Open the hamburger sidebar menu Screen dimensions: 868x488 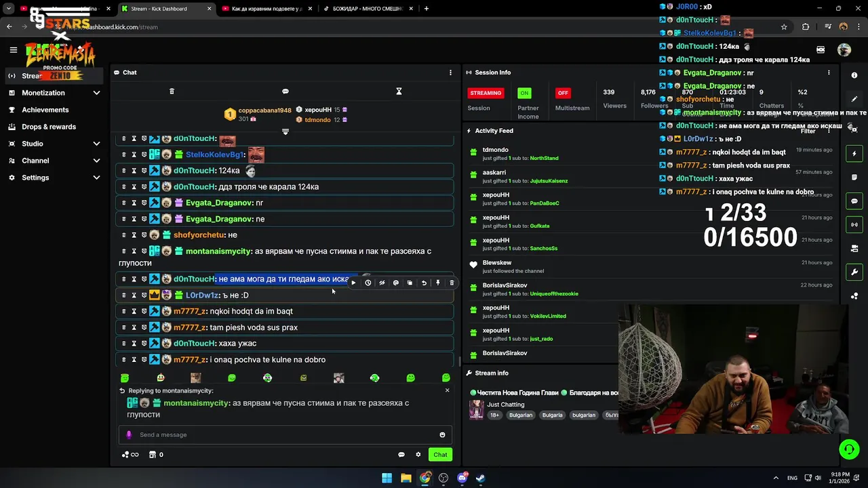(x=13, y=49)
